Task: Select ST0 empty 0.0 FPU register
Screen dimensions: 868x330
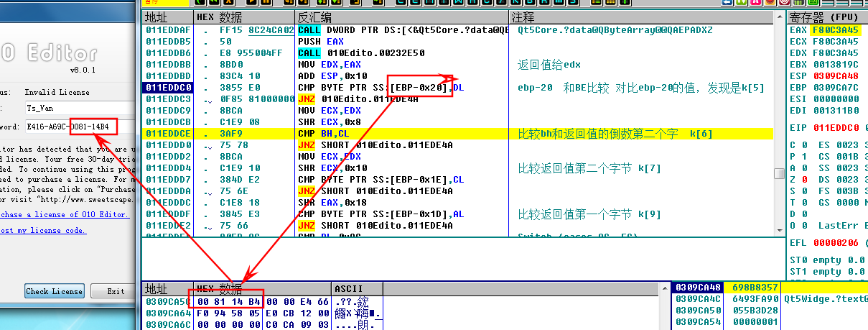Action: click(x=827, y=260)
